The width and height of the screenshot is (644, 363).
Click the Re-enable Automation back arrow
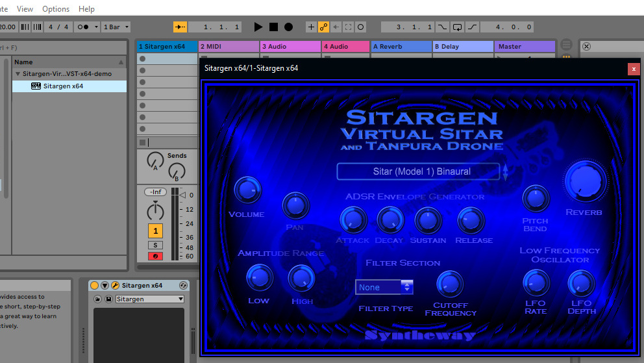click(336, 27)
